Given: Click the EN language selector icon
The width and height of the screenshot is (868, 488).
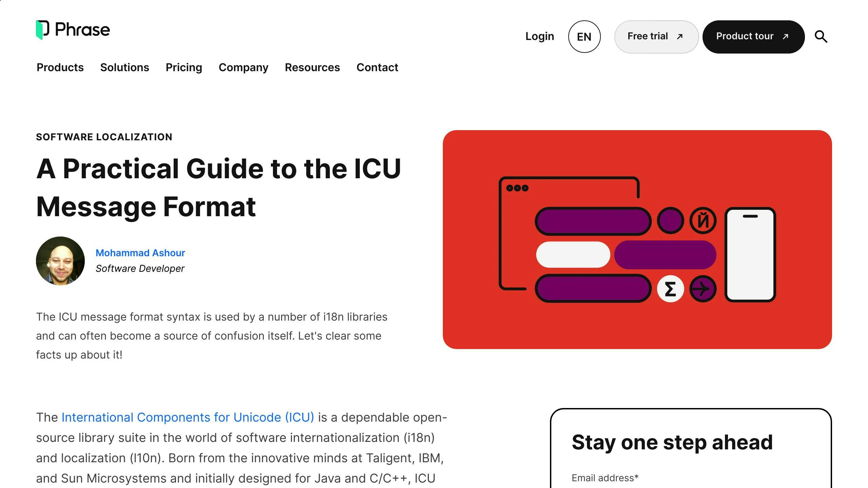Looking at the screenshot, I should coord(584,36).
